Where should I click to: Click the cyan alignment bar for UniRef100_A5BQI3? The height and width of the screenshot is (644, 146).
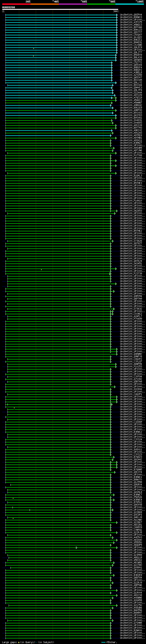pos(61,25)
